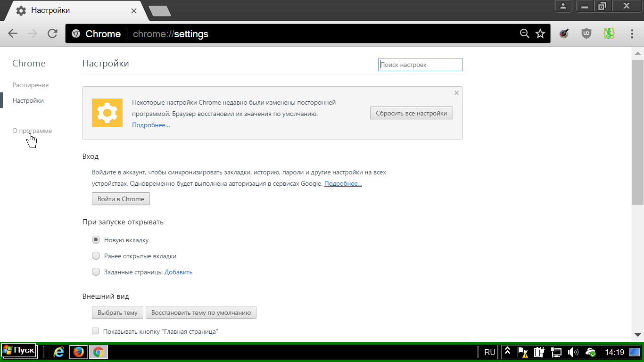Open the color picker eyedropper extension
The width and height of the screenshot is (644, 362).
coord(564,33)
